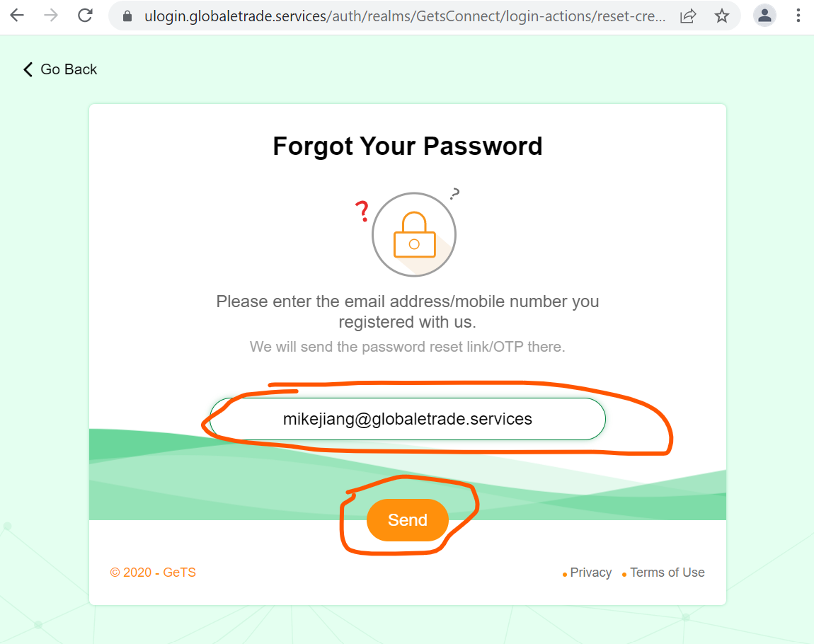
Task: Click the password reset link/OTP notice text
Action: pyautogui.click(x=408, y=347)
